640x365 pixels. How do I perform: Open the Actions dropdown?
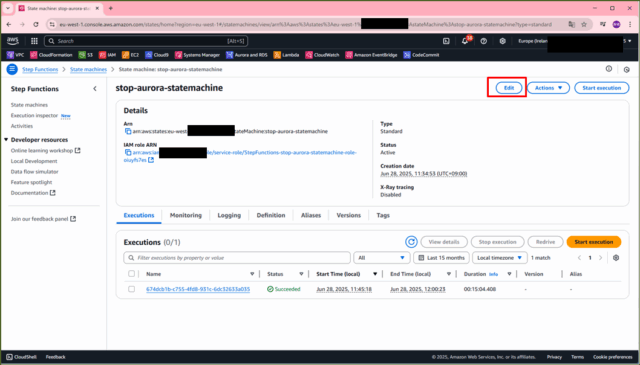coord(548,88)
